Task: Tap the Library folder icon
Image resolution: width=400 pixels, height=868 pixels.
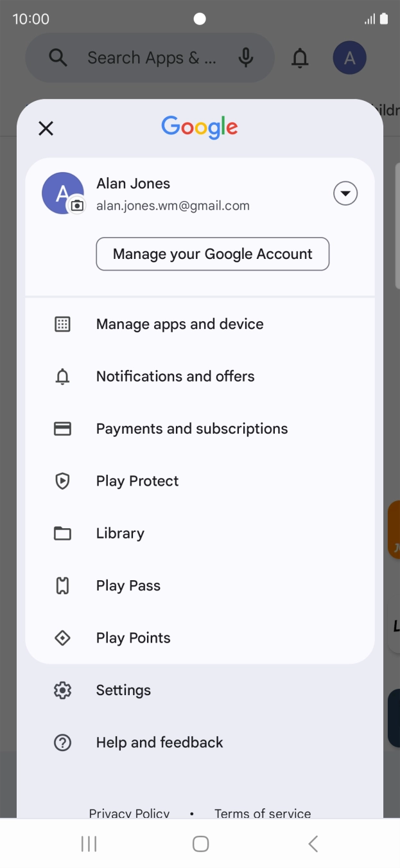Action: (62, 533)
